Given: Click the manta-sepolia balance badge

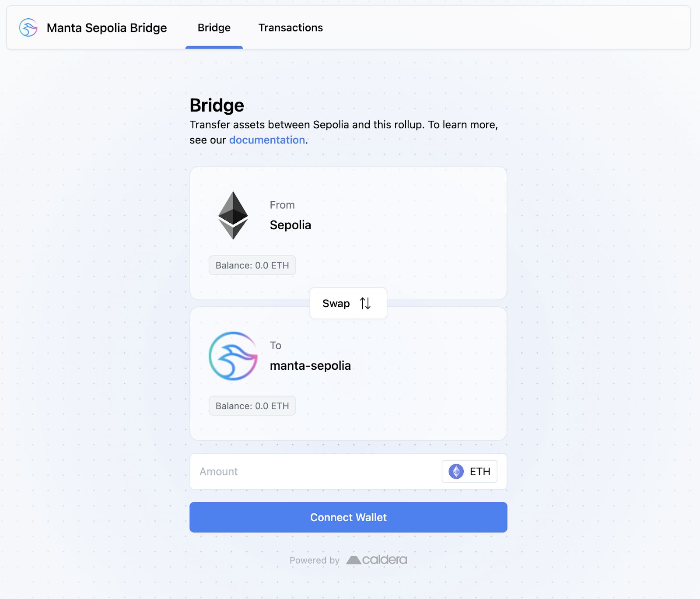Looking at the screenshot, I should coord(252,406).
